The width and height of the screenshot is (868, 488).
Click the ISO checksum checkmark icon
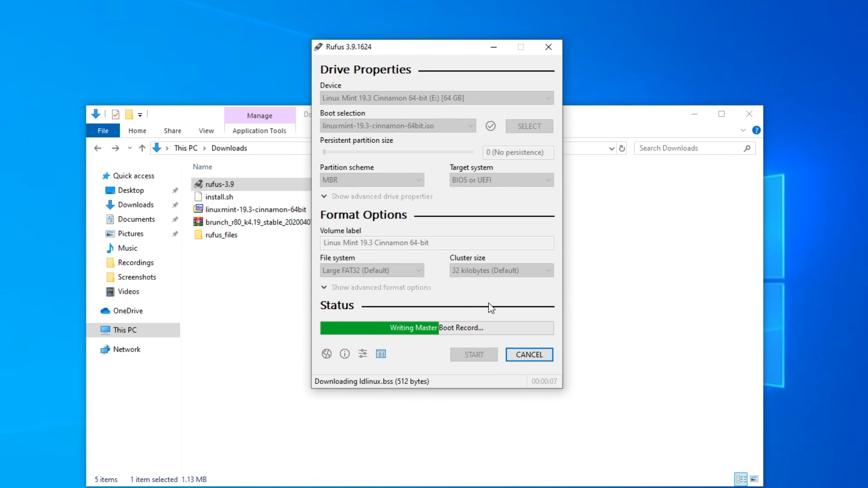(491, 126)
